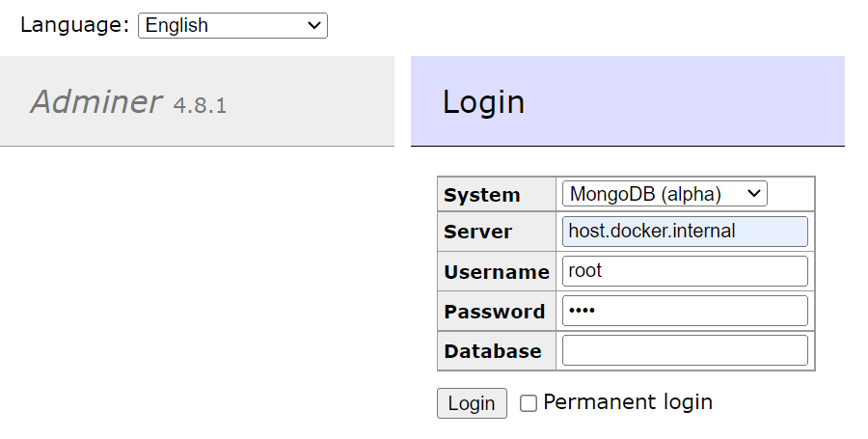Open the Adminer title link
This screenshot has width=868, height=439.
96,101
